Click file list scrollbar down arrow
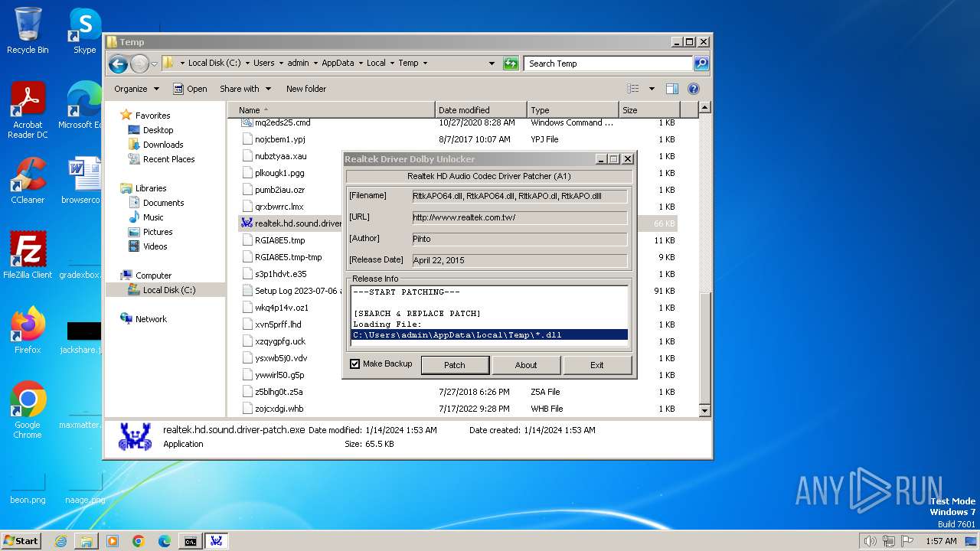The height and width of the screenshot is (551, 980). (704, 411)
